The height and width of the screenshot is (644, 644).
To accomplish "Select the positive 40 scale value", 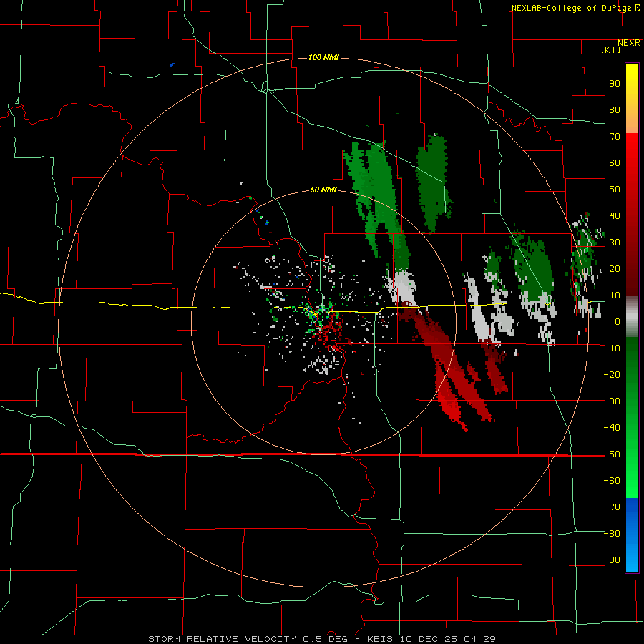I will [x=615, y=216].
